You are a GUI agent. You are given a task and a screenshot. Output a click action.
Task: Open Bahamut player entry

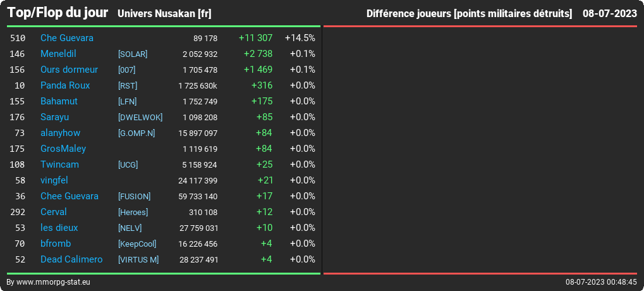tap(59, 101)
